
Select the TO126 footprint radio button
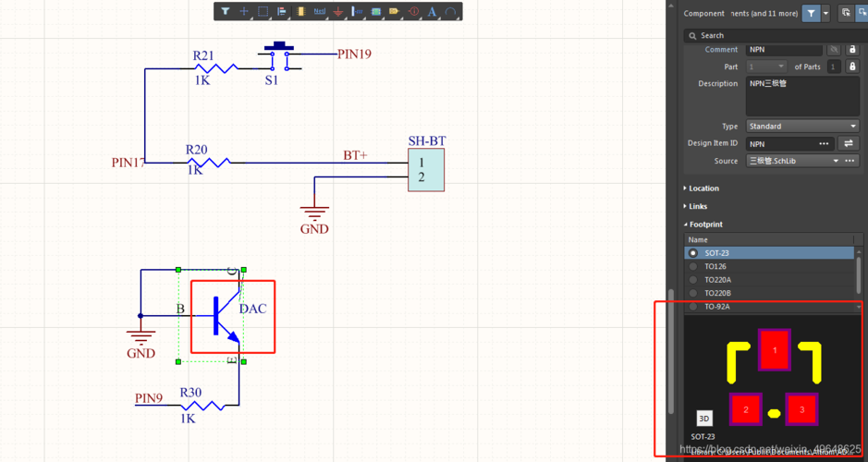tap(693, 266)
